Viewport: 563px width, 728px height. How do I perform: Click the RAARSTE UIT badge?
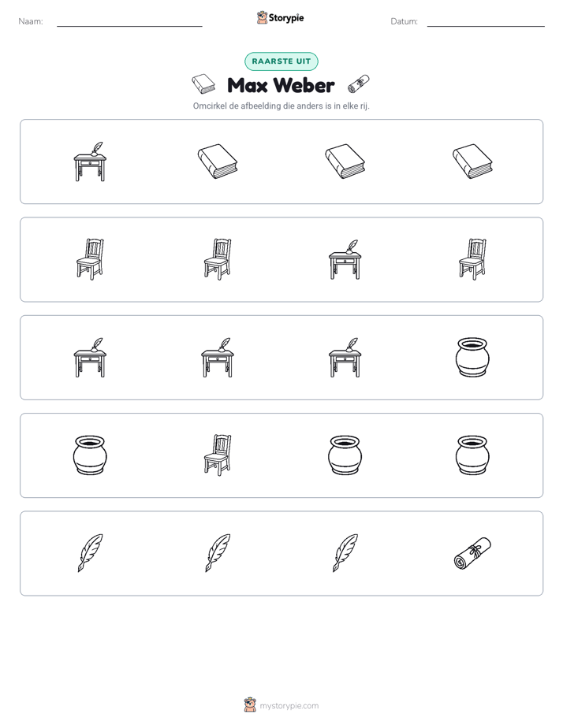coord(281,61)
